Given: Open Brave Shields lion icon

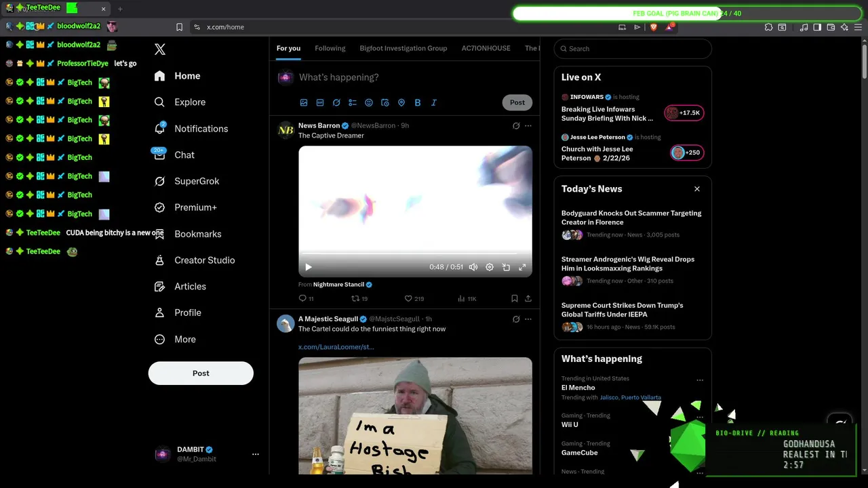Looking at the screenshot, I should click(654, 27).
